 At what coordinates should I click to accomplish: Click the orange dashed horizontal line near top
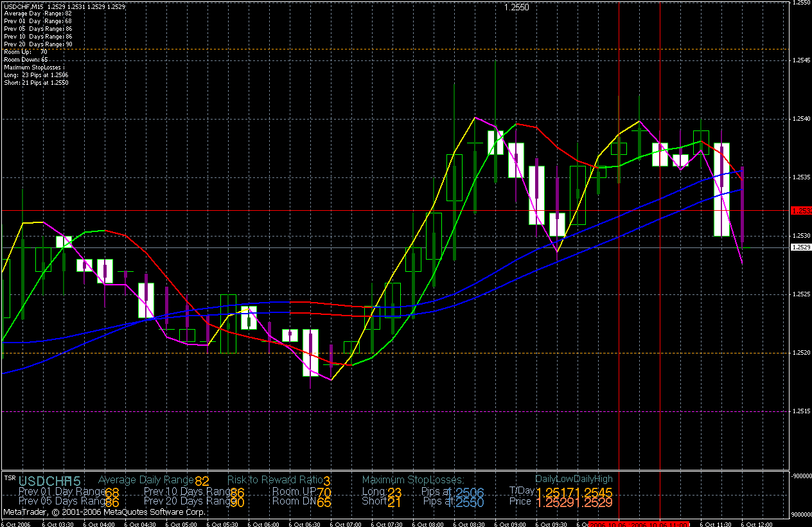coord(394,49)
